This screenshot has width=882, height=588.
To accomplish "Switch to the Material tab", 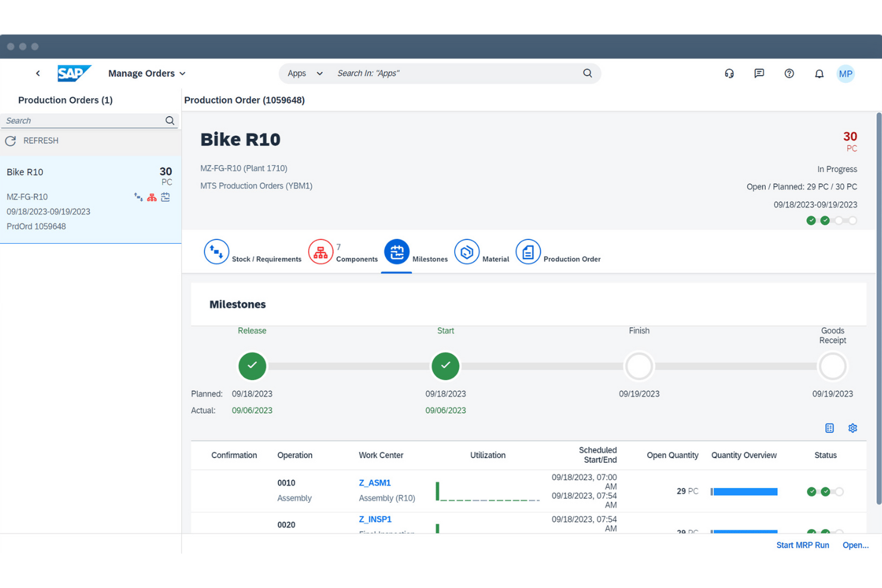I will pos(482,252).
